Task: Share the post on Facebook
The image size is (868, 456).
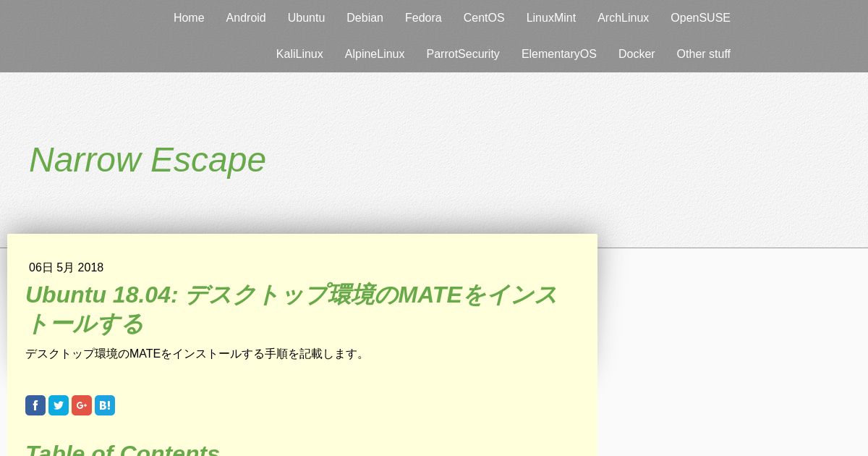Action: (x=35, y=405)
